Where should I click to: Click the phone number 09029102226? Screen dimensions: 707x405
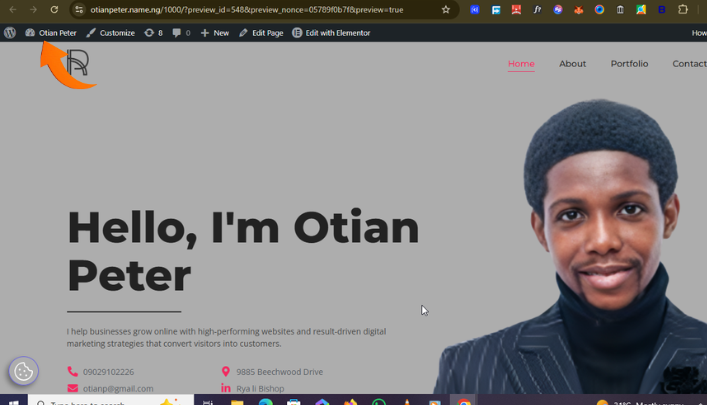(x=108, y=372)
